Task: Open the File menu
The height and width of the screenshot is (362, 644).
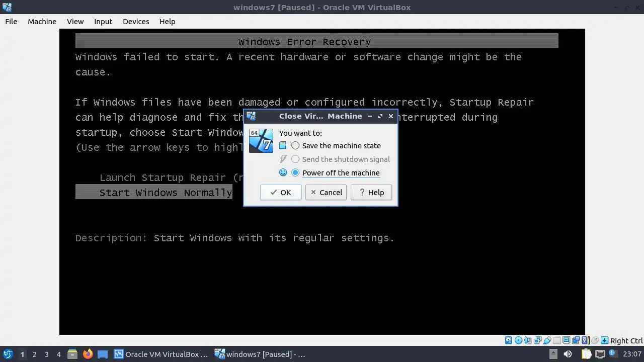Action: click(11, 22)
